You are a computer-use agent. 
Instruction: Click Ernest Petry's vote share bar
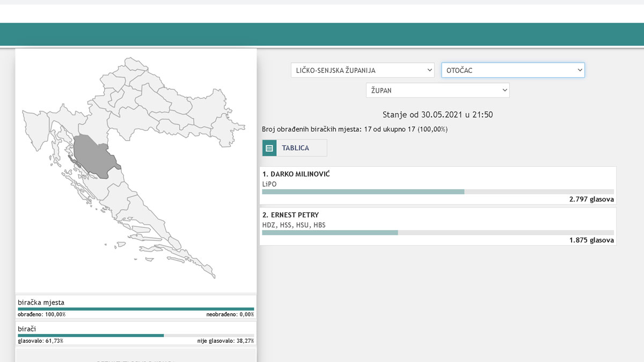[330, 232]
